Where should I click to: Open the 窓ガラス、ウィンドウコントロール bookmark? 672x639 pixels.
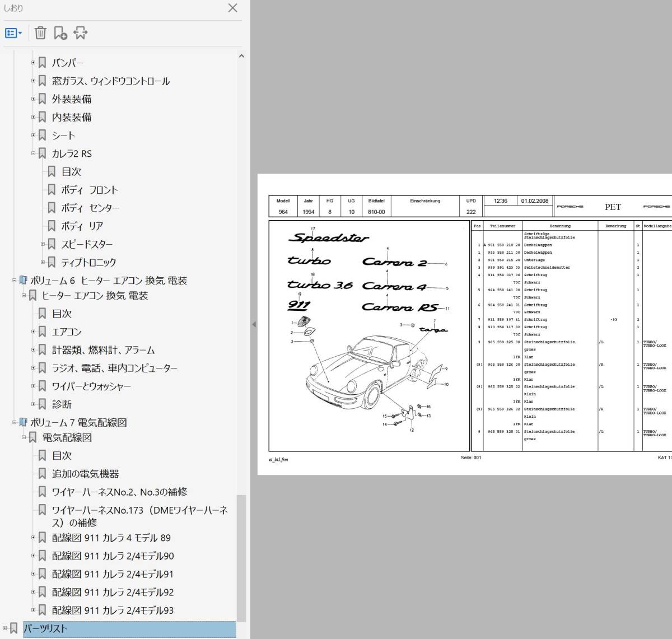111,81
